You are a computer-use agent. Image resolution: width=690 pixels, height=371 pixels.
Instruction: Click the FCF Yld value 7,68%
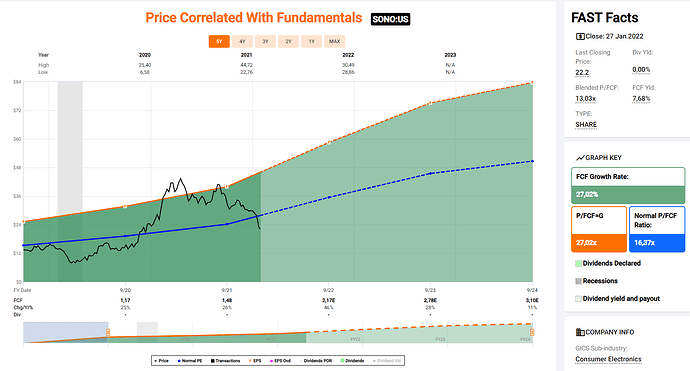641,99
